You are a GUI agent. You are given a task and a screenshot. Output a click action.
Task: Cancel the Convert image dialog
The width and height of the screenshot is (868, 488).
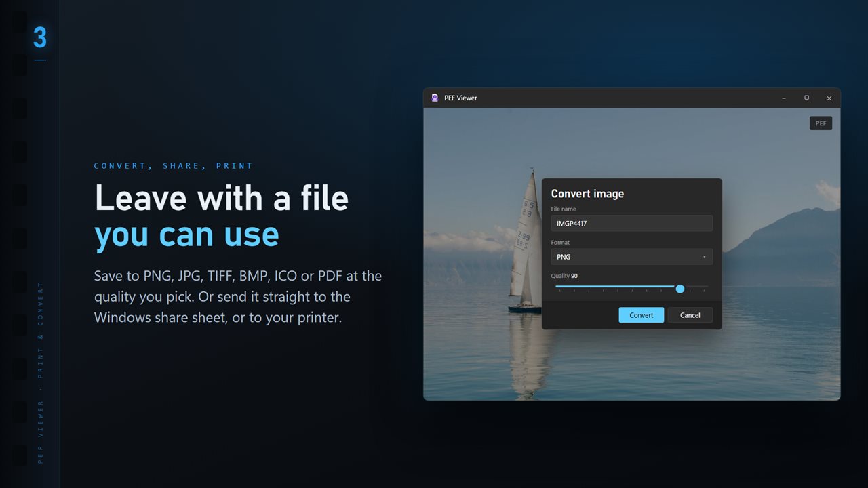690,315
